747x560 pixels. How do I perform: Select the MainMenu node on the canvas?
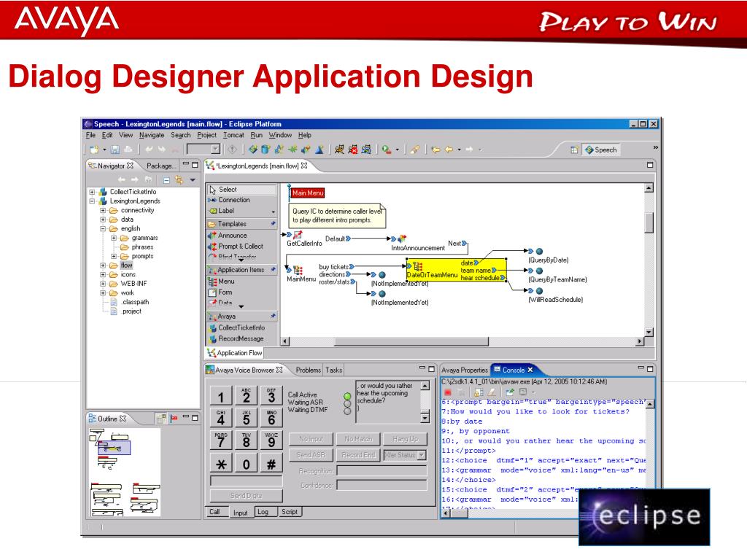click(x=301, y=274)
